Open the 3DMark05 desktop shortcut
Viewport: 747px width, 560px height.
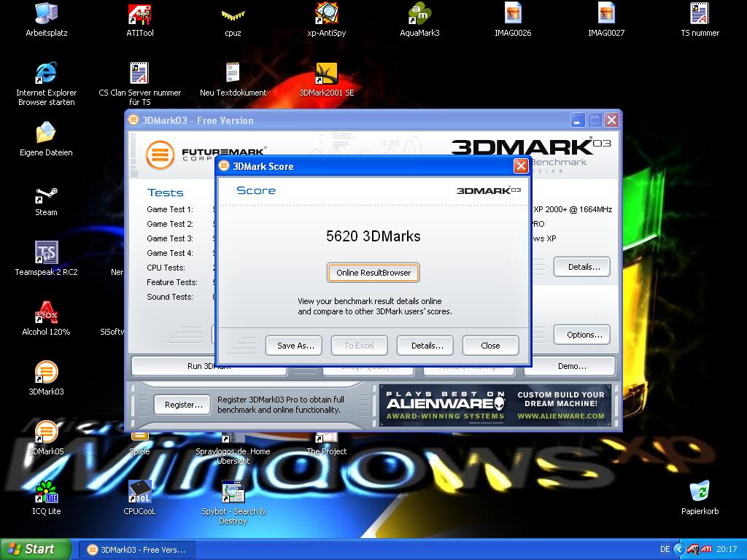coord(46,438)
